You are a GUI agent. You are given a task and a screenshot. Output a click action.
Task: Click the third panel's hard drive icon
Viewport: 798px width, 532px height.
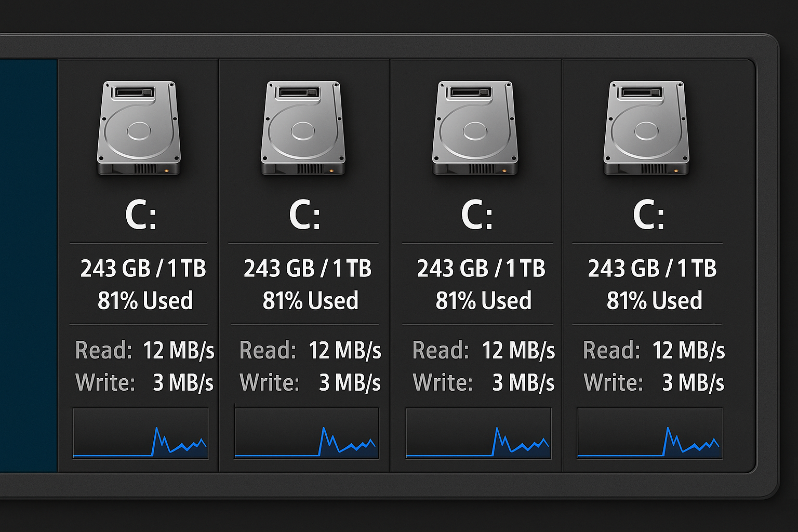475,128
